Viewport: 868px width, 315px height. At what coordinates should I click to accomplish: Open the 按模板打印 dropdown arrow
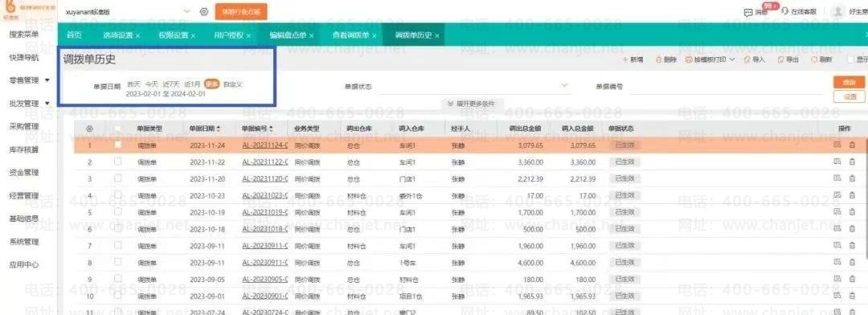pyautogui.click(x=732, y=59)
